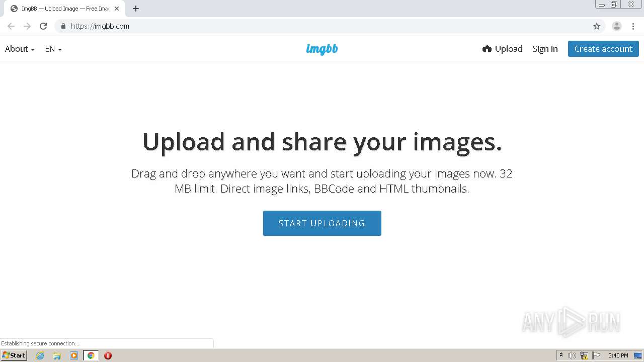This screenshot has height=362, width=644.
Task: Open the Chrome three-dot menu
Action: click(633, 26)
